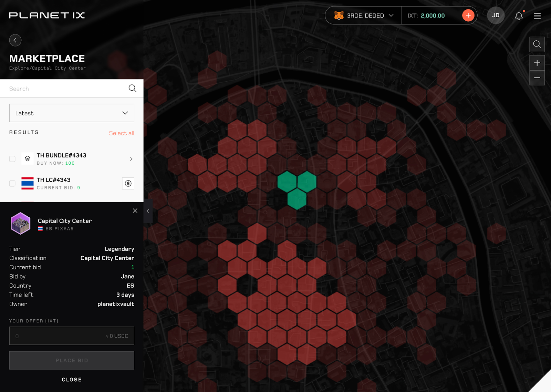Click the Your Offer IXT input field
The width and height of the screenshot is (551, 392).
72,336
